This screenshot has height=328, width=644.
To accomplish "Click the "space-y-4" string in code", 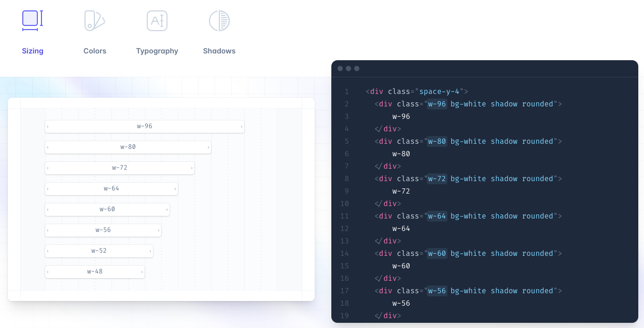I will 440,91.
